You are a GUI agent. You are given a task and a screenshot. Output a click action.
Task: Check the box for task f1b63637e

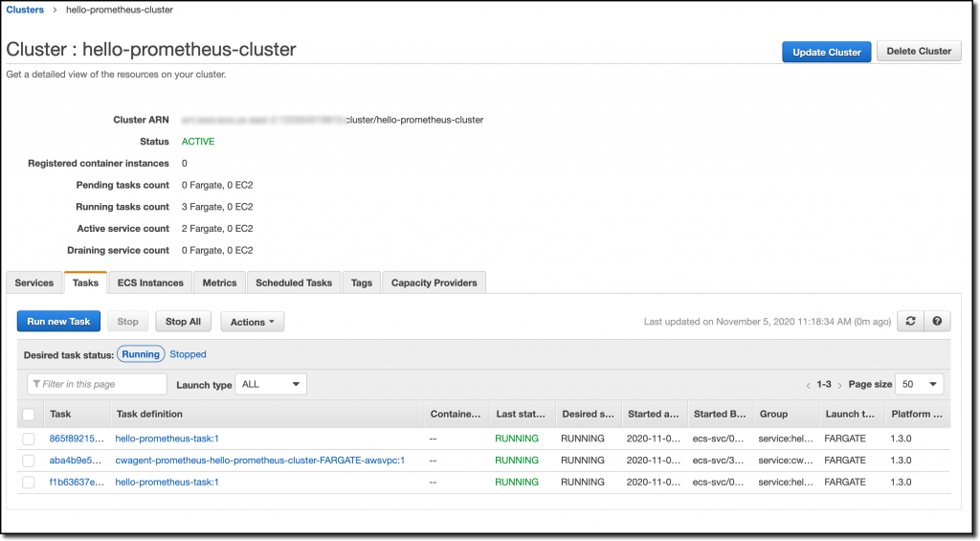pos(29,483)
